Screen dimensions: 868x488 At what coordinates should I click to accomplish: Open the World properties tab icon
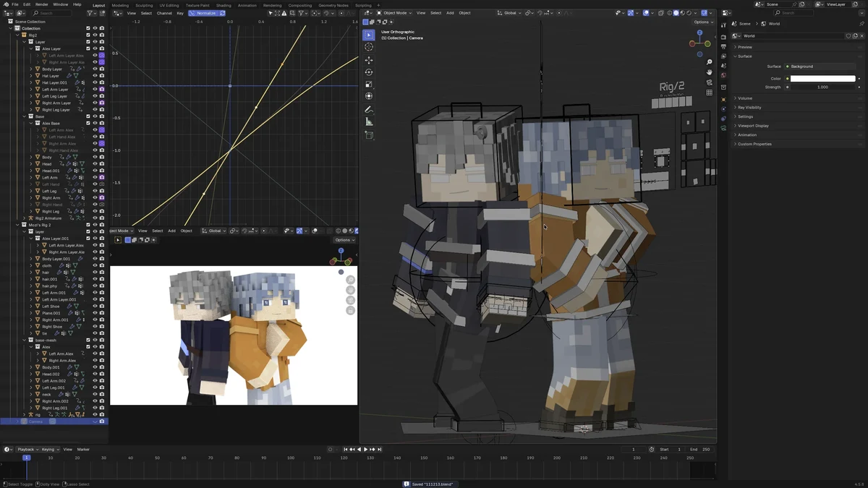coord(723,75)
